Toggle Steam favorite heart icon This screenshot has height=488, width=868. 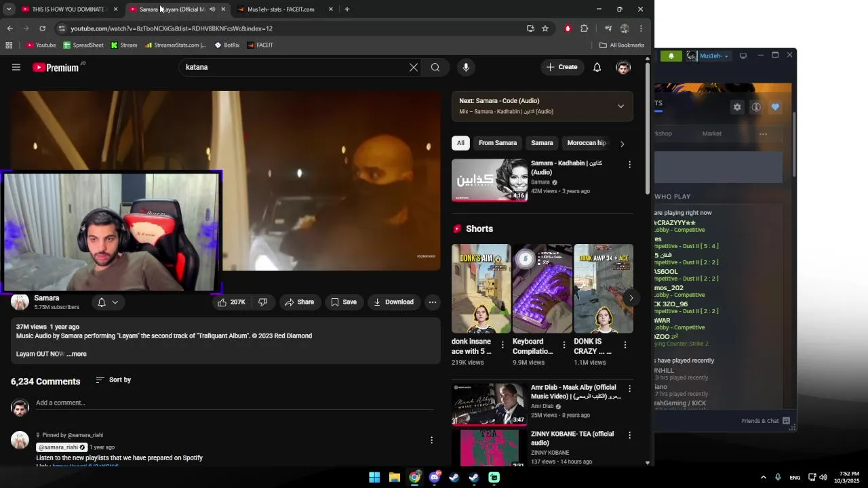[775, 107]
